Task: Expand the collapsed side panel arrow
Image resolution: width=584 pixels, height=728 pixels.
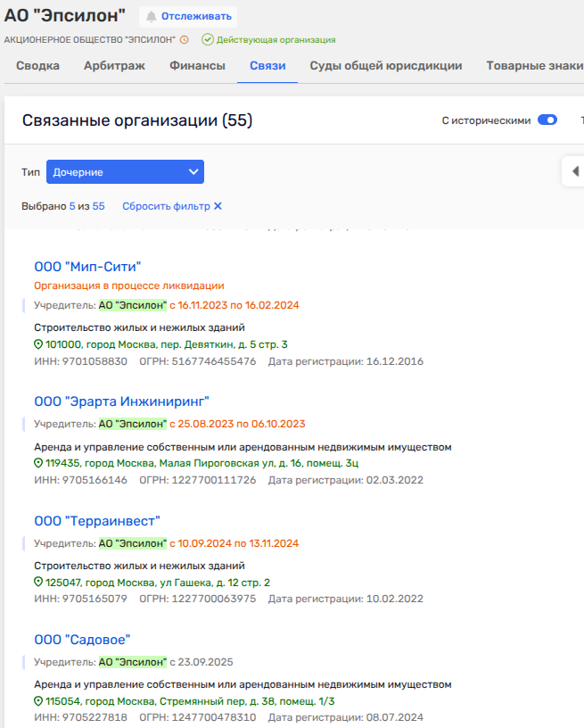Action: coord(575,171)
